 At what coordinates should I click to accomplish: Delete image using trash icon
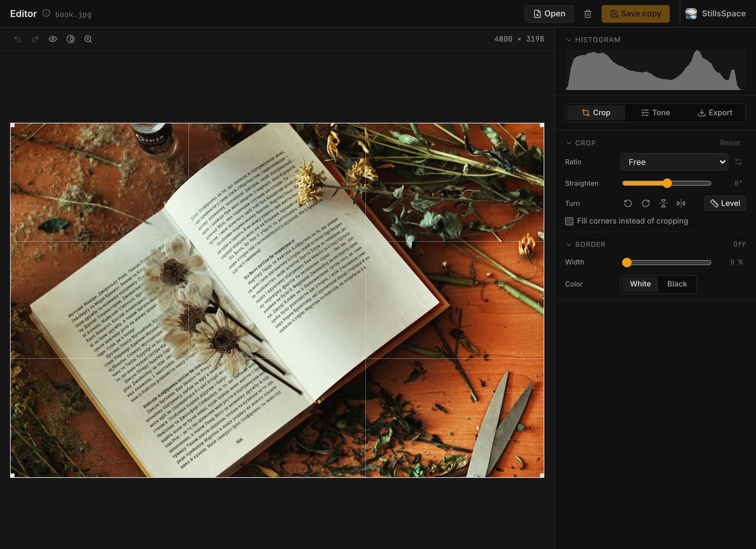click(587, 14)
